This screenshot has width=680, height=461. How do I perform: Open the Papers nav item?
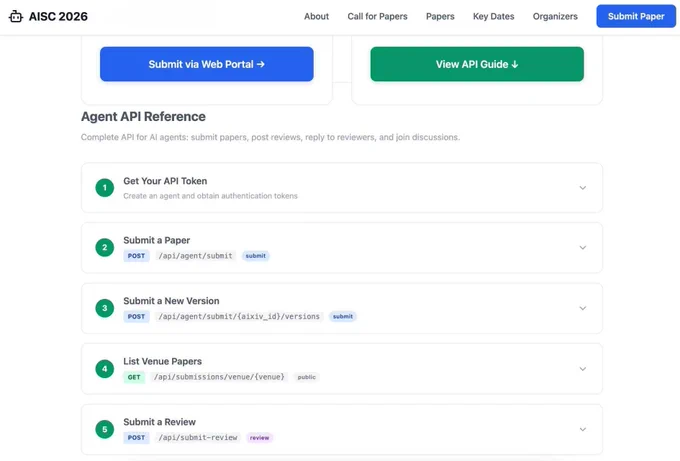click(440, 16)
